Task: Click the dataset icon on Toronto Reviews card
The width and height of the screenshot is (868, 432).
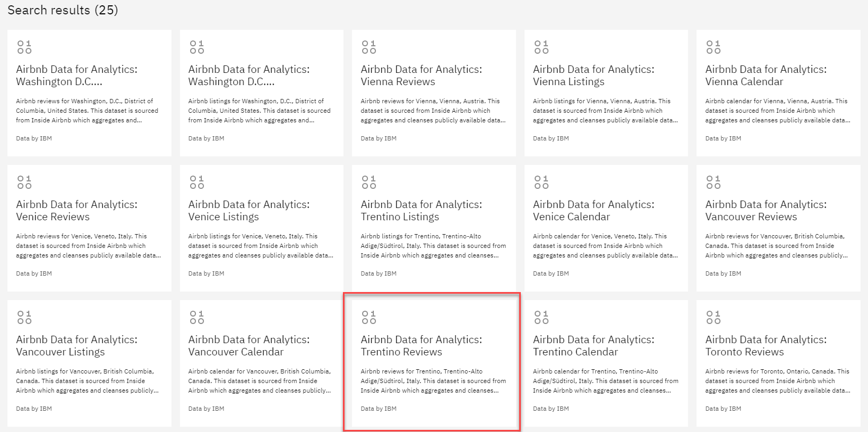Action: [x=713, y=318]
